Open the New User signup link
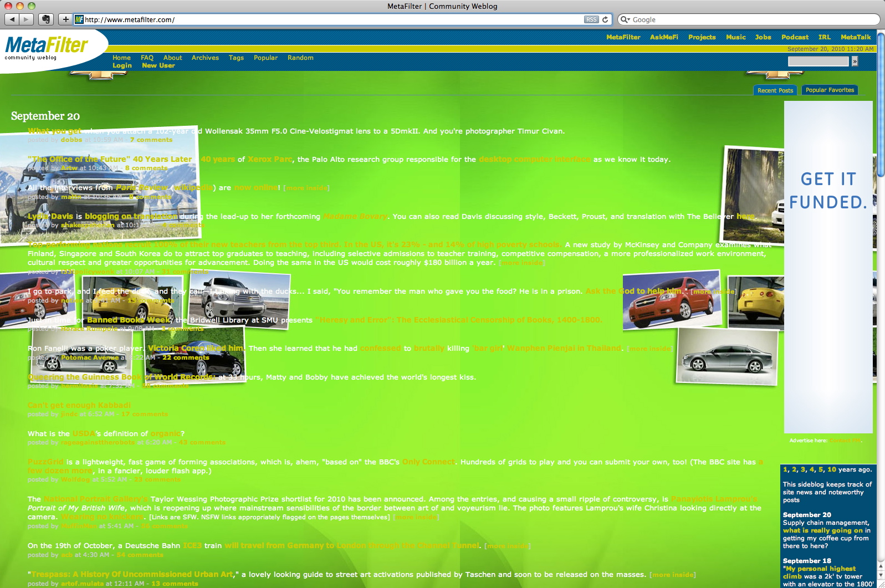The image size is (885, 588). pos(158,65)
